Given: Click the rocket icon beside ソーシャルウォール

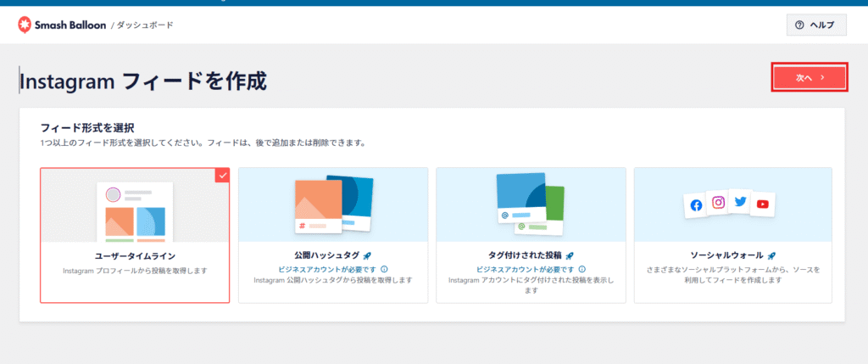Looking at the screenshot, I should pyautogui.click(x=771, y=255).
